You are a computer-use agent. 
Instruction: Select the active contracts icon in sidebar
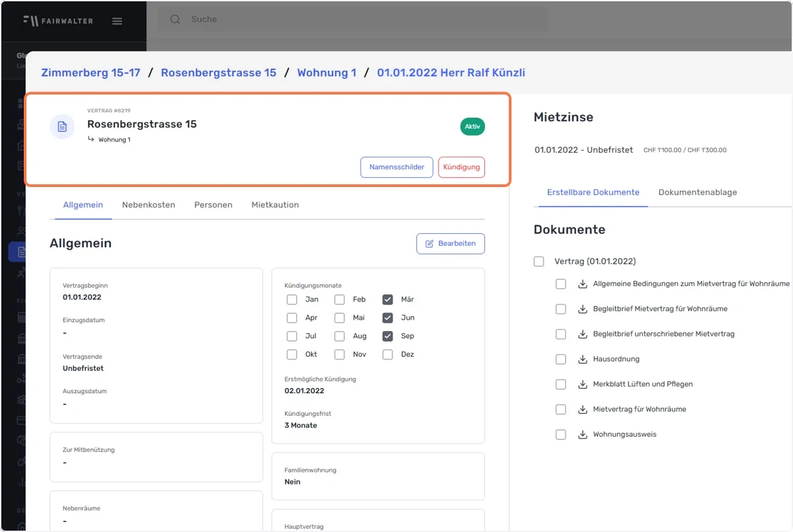click(21, 252)
